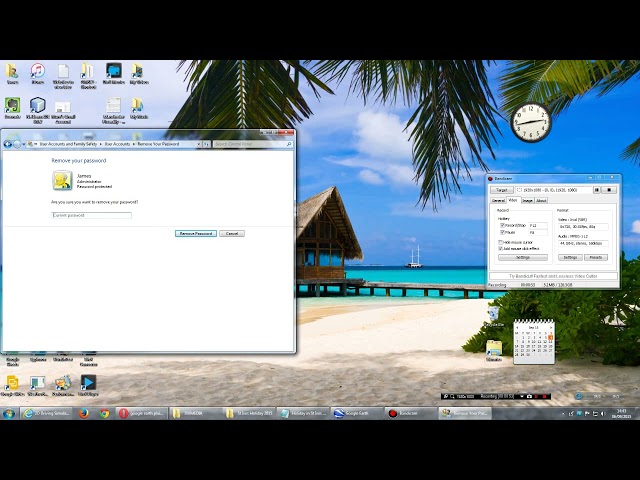Switch to the Internet Explorer taskbar window
The height and width of the screenshot is (480, 640).
click(47, 413)
